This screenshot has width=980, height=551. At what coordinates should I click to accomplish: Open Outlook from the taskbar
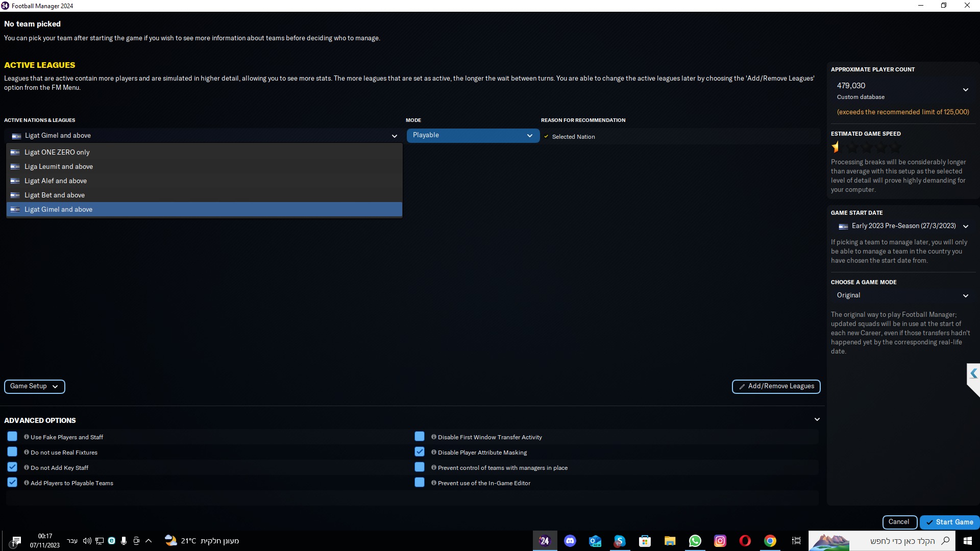(595, 541)
